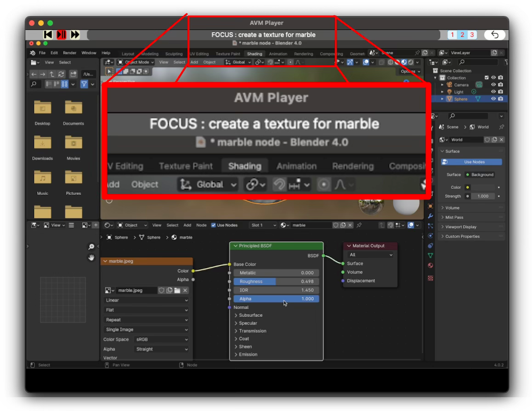Open Blender's File menu
532x411 pixels.
point(42,53)
